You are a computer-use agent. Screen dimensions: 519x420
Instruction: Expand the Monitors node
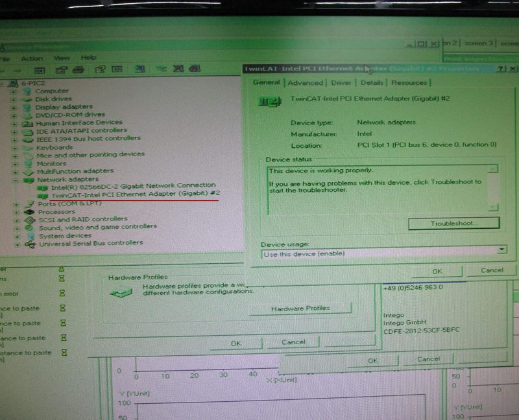click(15, 164)
